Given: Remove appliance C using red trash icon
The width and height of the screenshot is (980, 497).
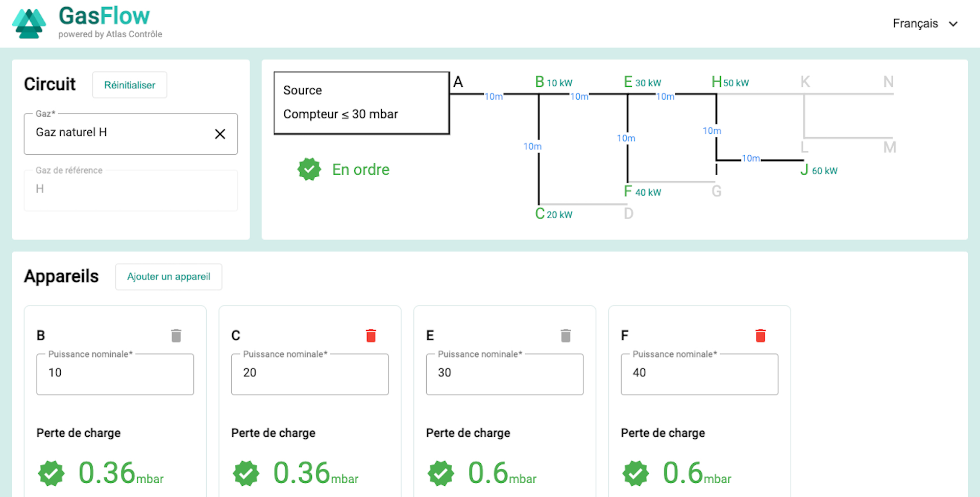Looking at the screenshot, I should click(371, 336).
